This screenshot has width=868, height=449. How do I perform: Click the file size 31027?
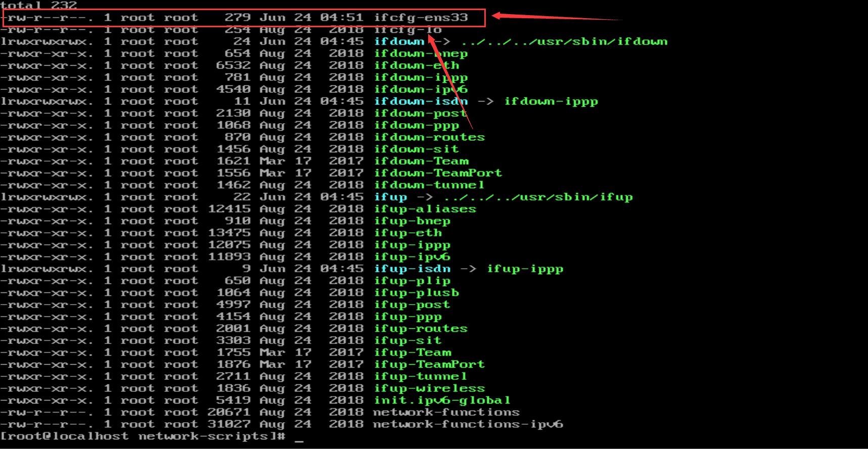point(229,425)
